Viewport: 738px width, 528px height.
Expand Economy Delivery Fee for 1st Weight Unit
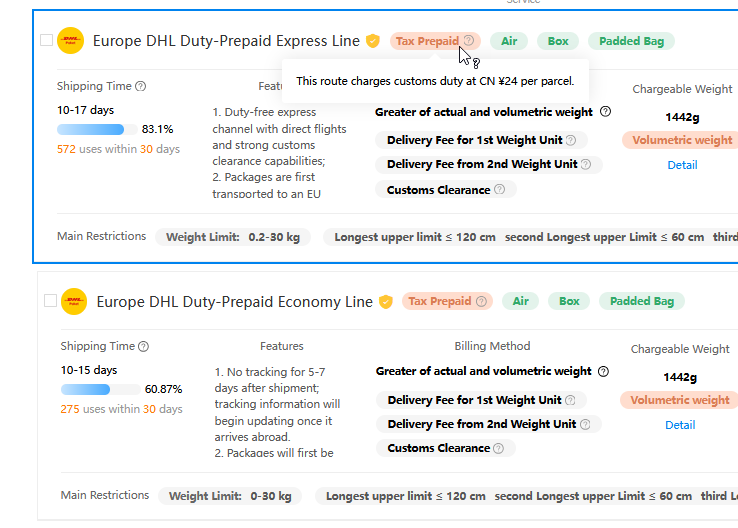(x=481, y=400)
